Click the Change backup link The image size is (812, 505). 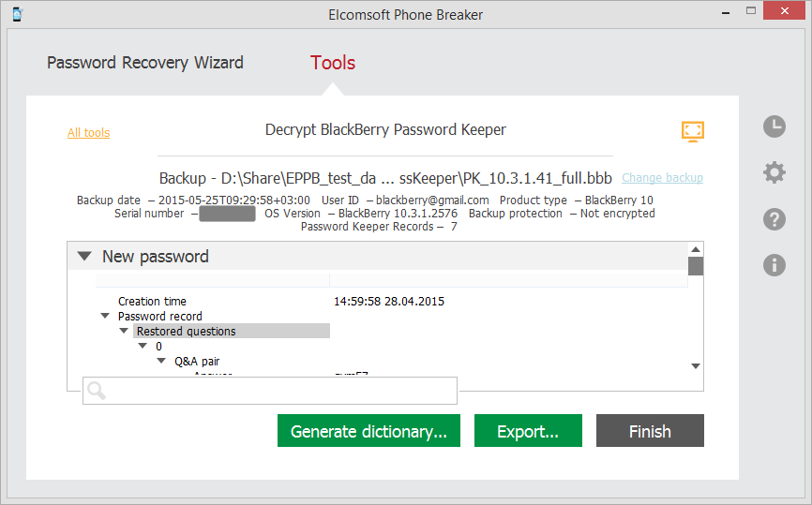662,178
